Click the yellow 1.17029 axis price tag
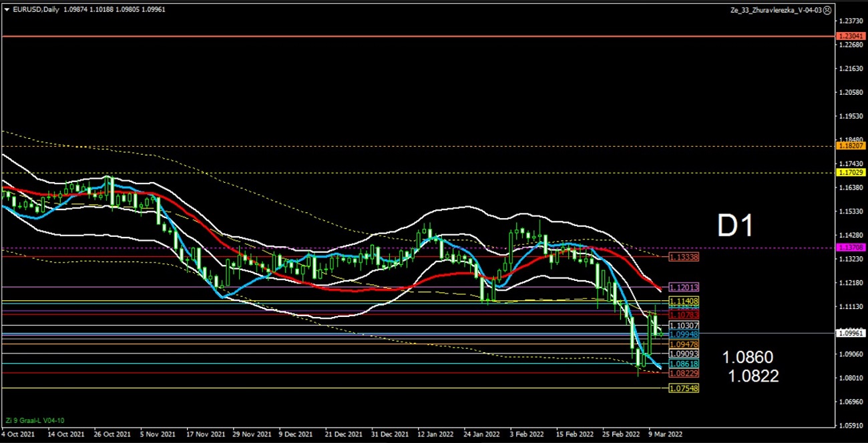The height and width of the screenshot is (443, 868). click(x=850, y=172)
